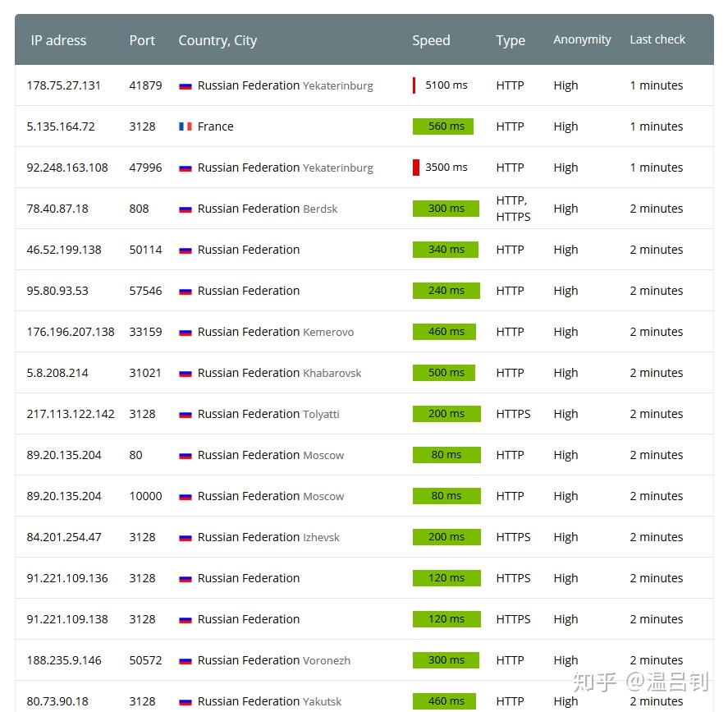This screenshot has height=712, width=728.
Task: Click the Last check column header
Action: pos(657,39)
